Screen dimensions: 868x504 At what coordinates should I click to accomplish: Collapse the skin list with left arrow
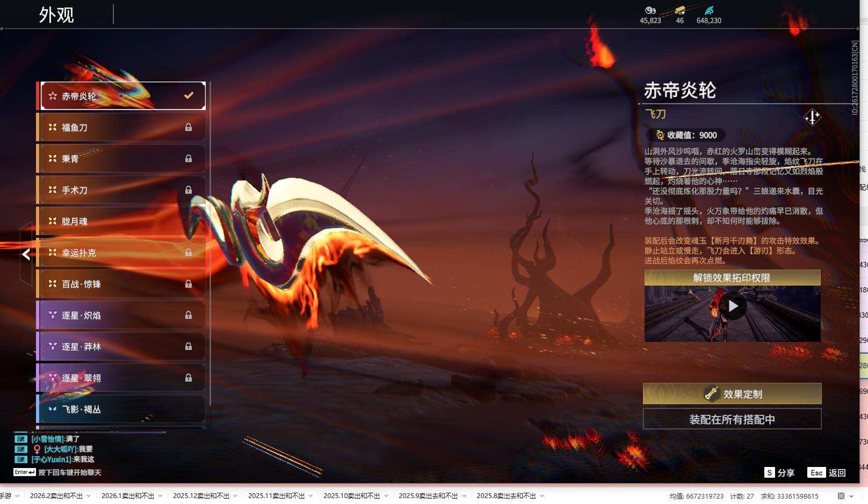(25, 254)
